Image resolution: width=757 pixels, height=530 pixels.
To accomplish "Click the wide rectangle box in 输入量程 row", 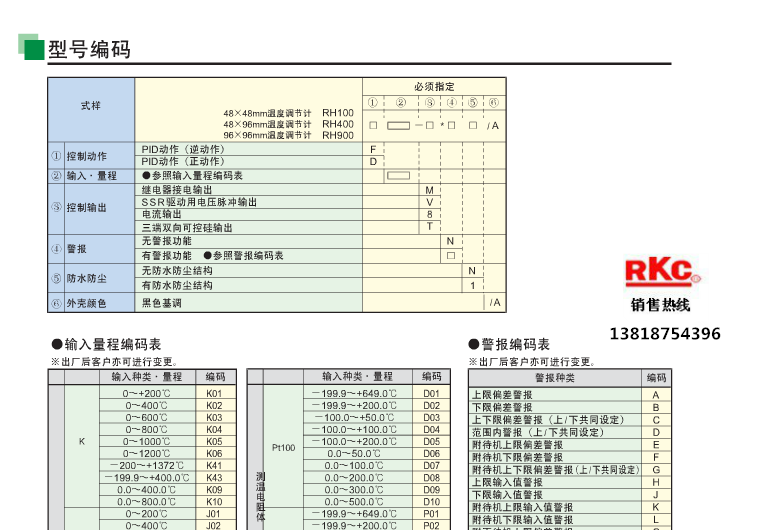I will [x=398, y=176].
